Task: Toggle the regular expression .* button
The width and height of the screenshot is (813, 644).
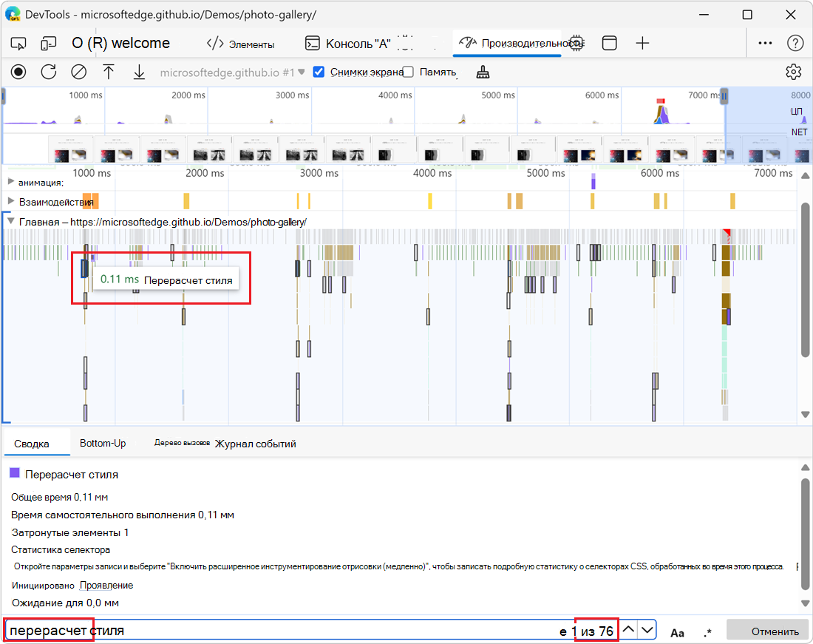Action: point(707,632)
